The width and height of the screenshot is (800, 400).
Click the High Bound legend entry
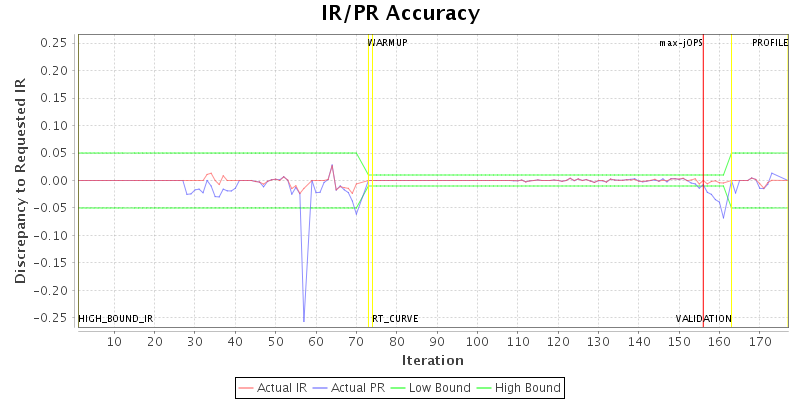520,387
